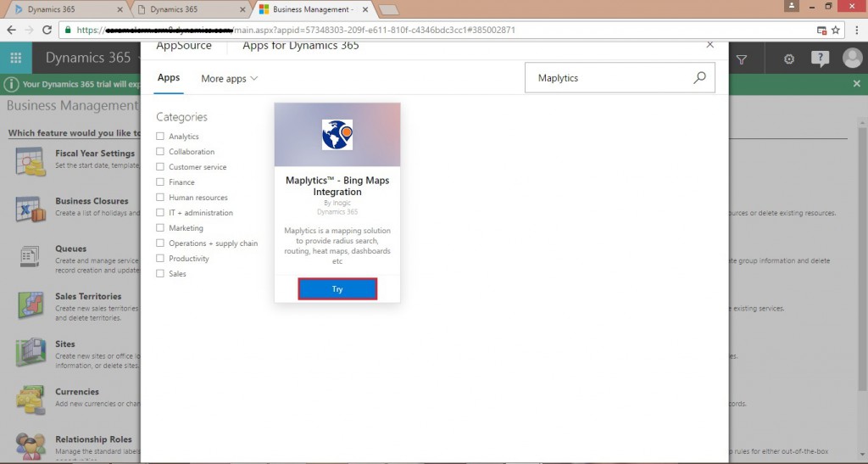Open the Dynamics 365 app launcher waffle
Screen dimensions: 868x464
click(x=16, y=59)
